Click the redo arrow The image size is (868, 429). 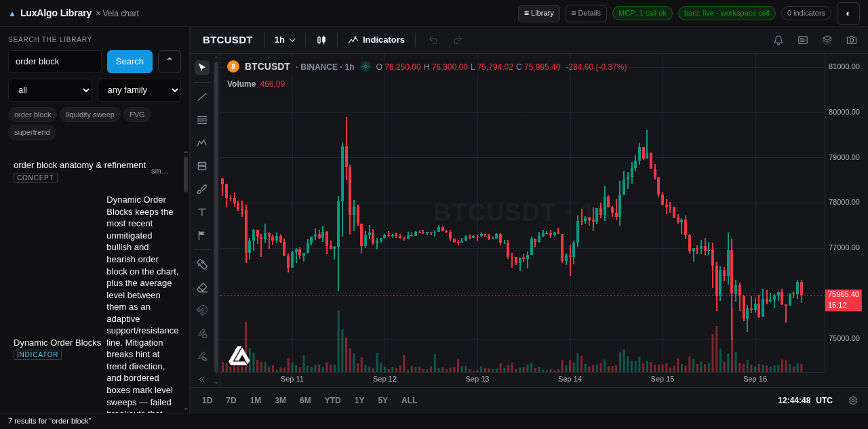coord(458,40)
